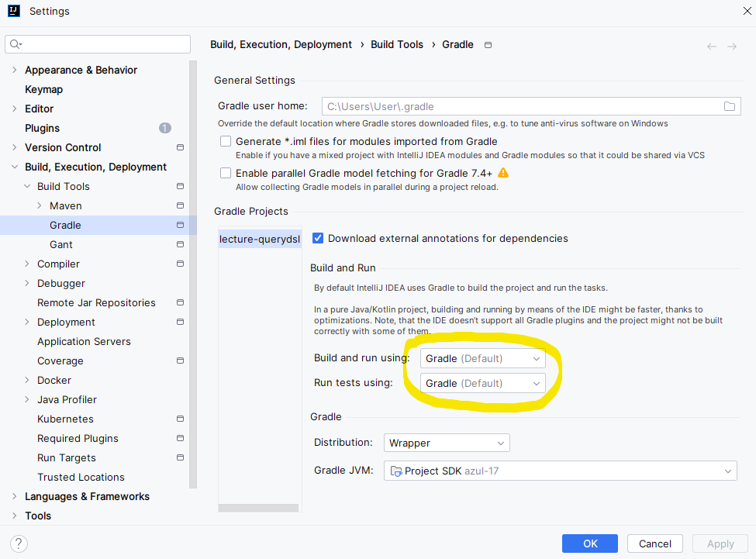The height and width of the screenshot is (559, 756).
Task: Open help with the question mark button
Action: click(x=19, y=543)
